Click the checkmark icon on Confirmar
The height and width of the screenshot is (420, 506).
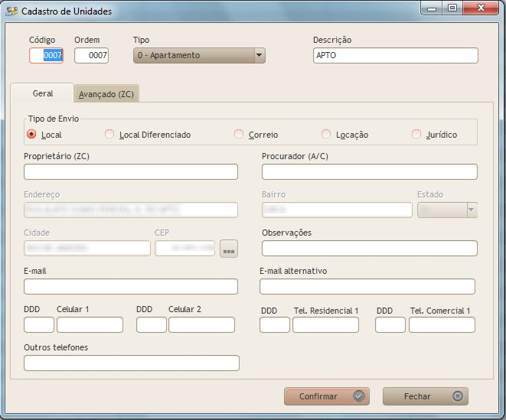coord(358,396)
